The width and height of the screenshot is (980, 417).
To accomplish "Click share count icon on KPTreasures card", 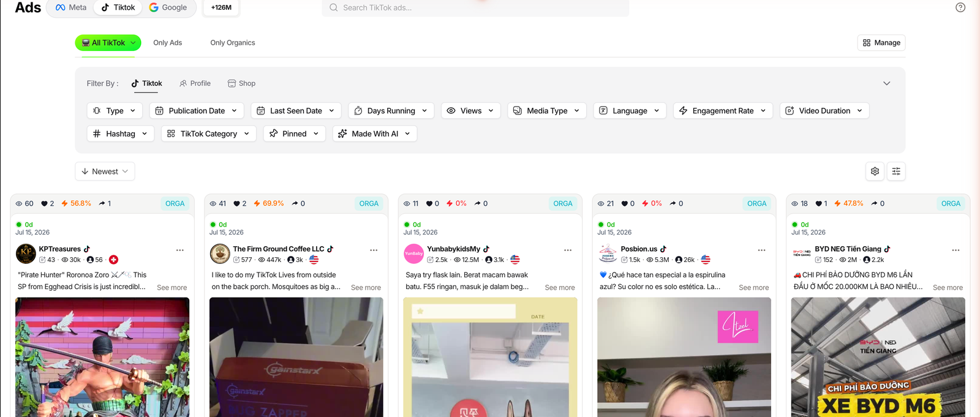I will pyautogui.click(x=102, y=203).
